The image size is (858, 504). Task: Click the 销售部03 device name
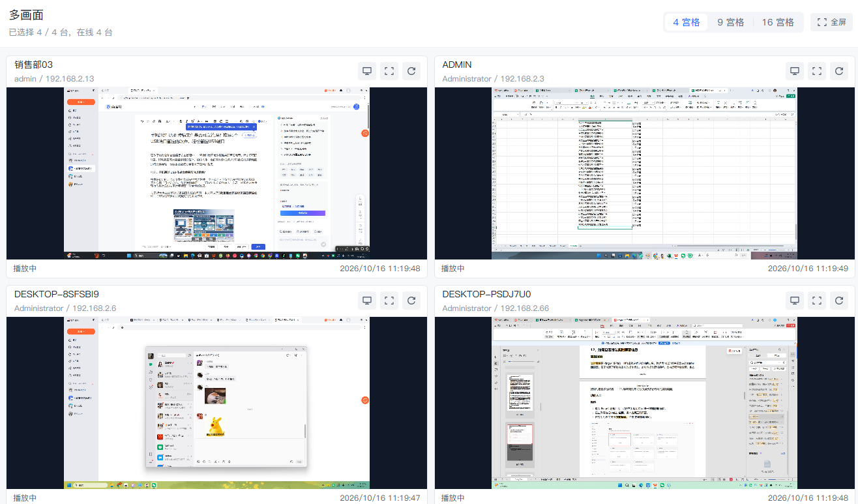33,65
